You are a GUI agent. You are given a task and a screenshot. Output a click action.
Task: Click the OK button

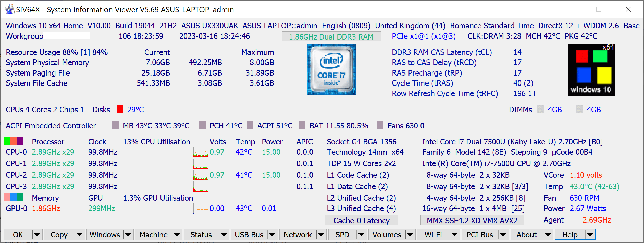[x=18, y=235]
